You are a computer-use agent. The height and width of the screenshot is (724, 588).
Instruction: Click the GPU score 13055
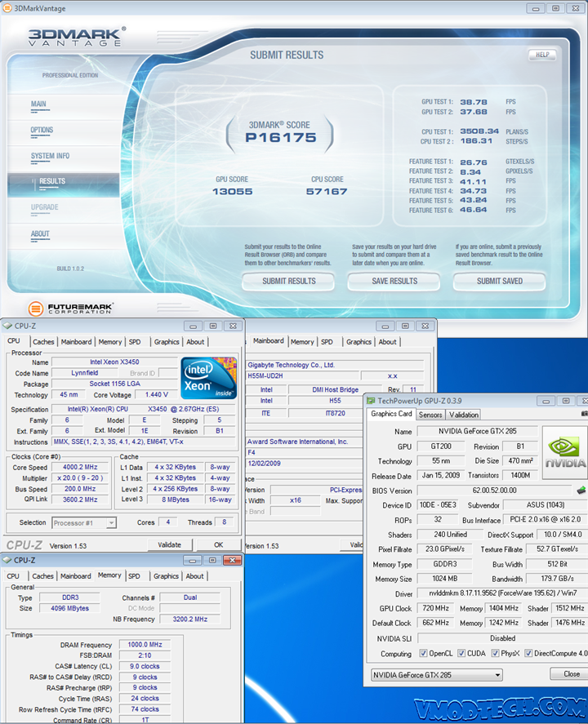[232, 191]
